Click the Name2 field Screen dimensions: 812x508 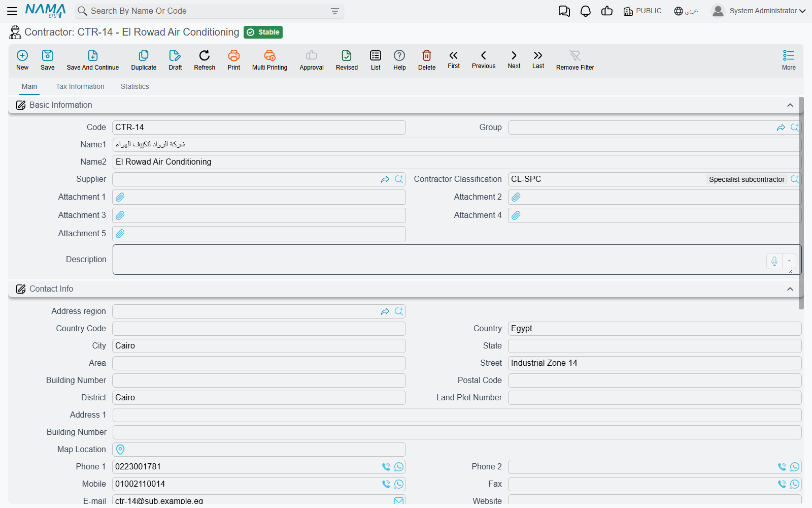pos(457,162)
